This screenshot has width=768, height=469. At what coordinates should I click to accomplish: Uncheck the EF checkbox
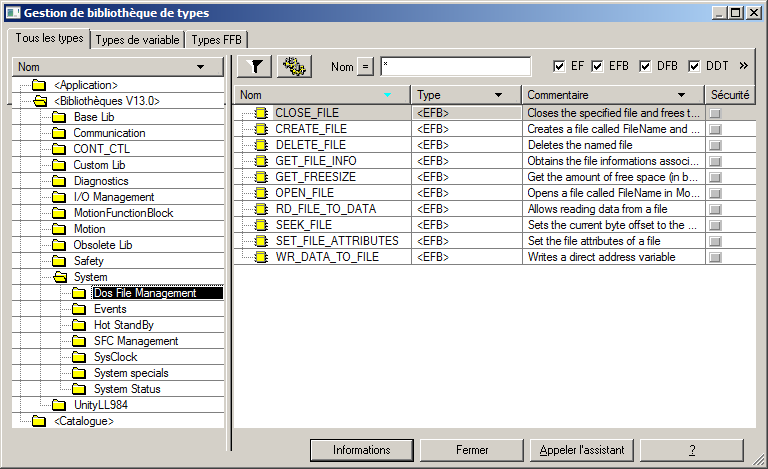tap(559, 66)
